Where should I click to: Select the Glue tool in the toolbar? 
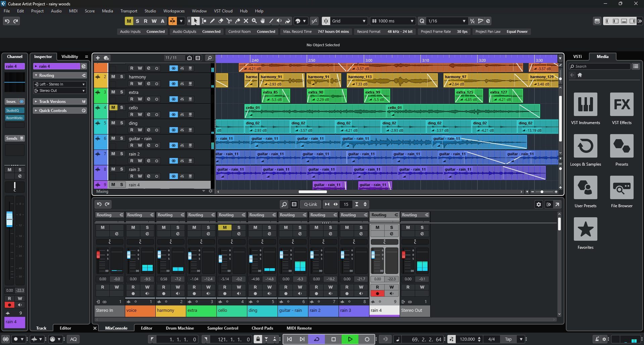(x=238, y=21)
